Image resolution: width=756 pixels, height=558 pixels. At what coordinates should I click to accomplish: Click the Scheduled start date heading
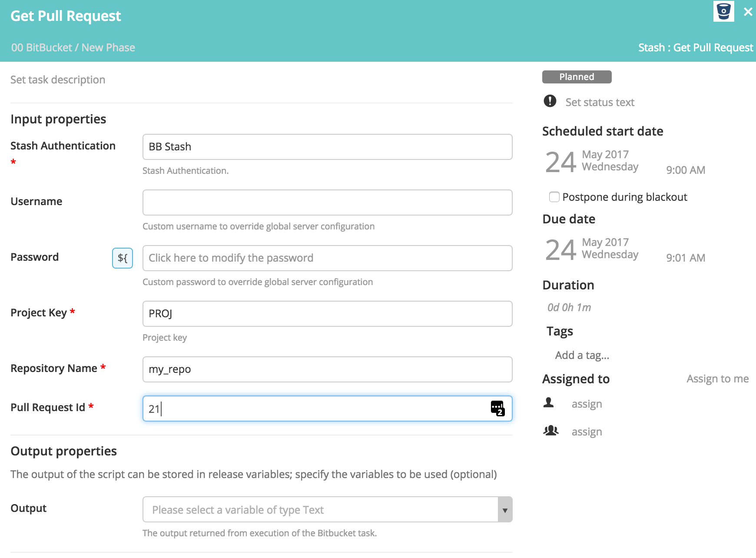coord(603,131)
